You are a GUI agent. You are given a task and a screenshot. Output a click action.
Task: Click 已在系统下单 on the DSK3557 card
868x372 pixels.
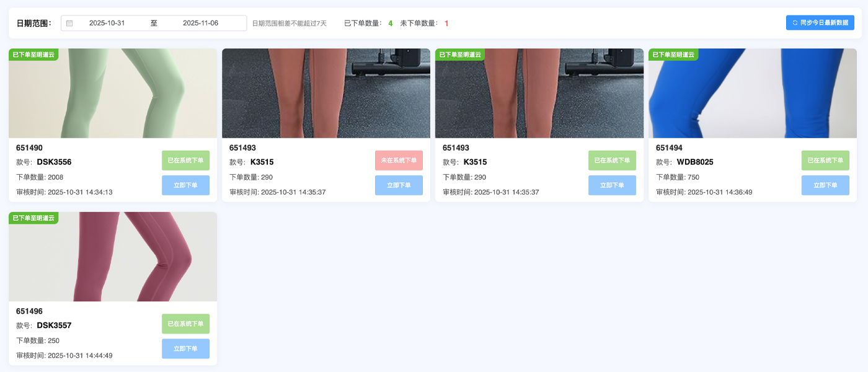[185, 323]
